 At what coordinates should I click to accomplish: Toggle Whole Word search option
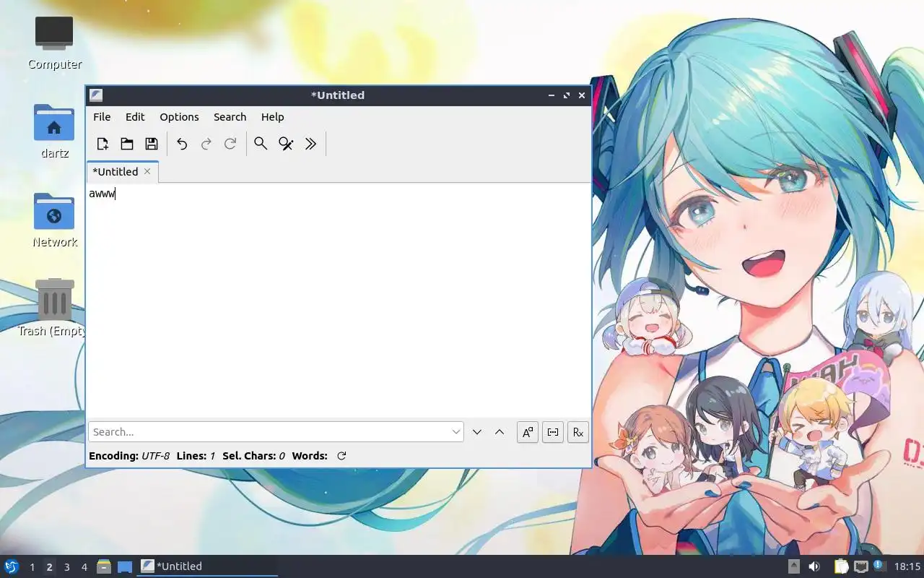pos(553,432)
